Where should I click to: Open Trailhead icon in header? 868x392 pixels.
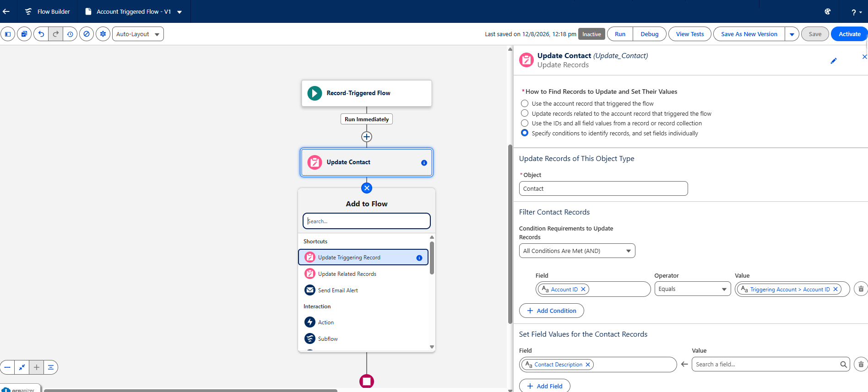click(x=828, y=11)
